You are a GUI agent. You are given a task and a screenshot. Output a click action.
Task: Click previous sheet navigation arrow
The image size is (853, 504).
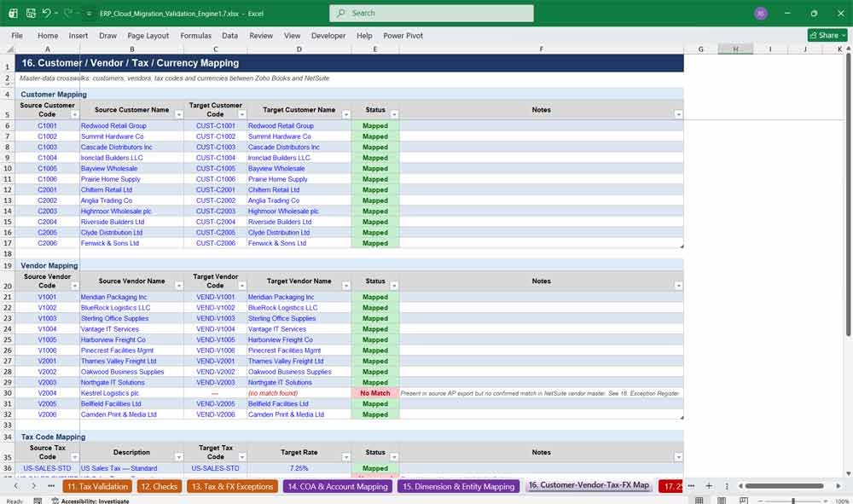pos(15,486)
